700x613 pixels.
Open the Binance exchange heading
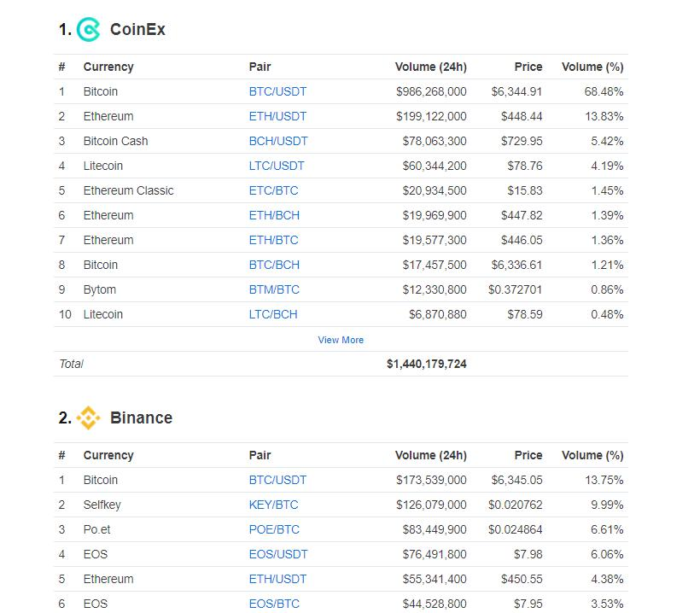[141, 418]
